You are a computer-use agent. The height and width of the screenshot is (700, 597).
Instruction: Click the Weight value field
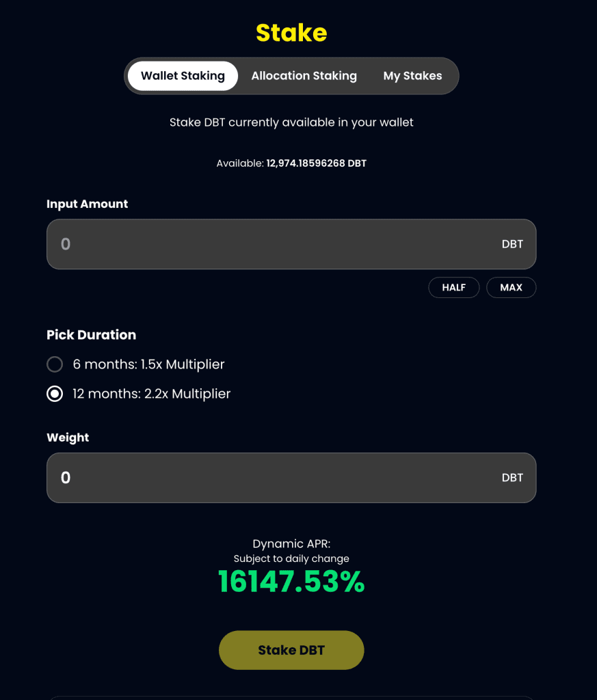(x=274, y=478)
